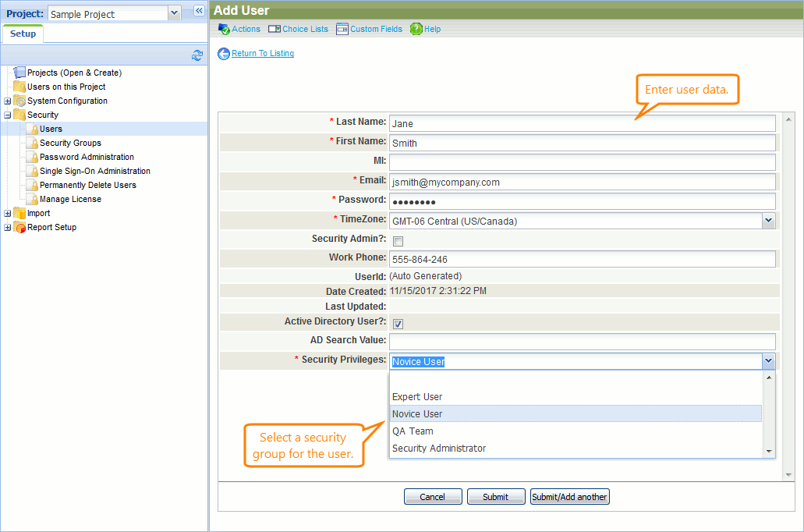This screenshot has width=804, height=532.
Task: Click the Users folder icon under Security
Action: 34,129
